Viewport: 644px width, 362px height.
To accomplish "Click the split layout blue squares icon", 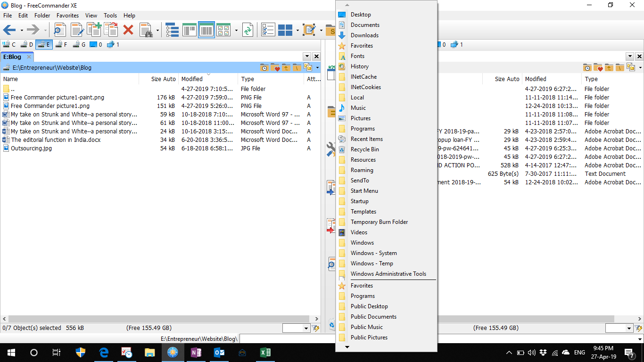I will click(x=285, y=30).
